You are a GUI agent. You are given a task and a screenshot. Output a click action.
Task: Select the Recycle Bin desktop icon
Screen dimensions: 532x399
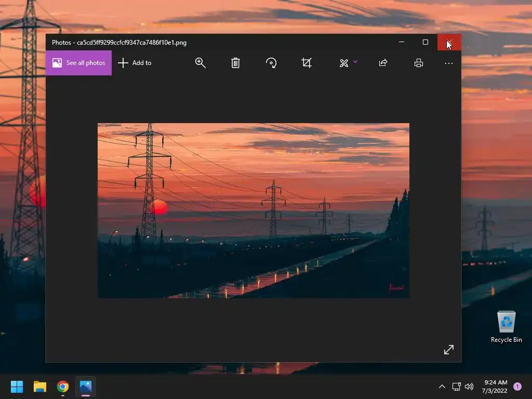(506, 327)
